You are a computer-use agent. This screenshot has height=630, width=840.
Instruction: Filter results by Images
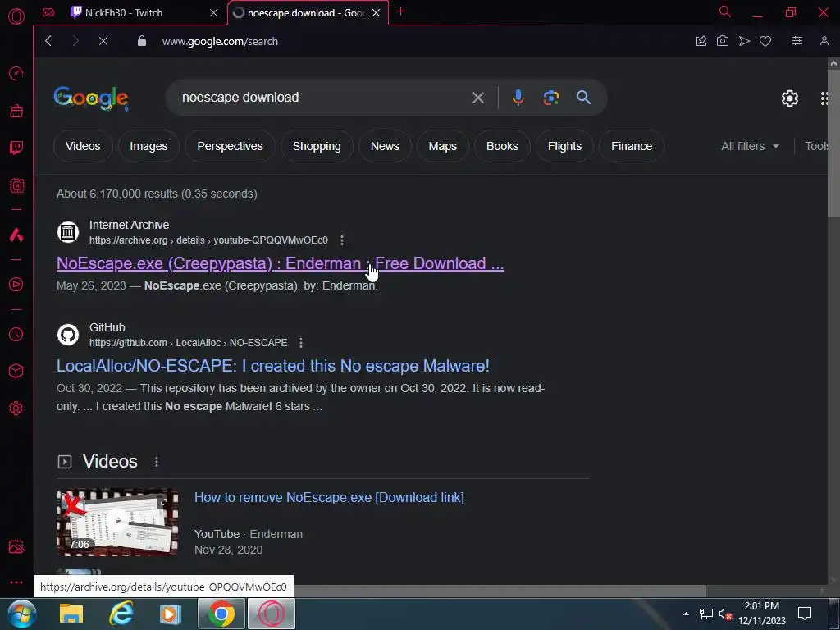coord(148,146)
